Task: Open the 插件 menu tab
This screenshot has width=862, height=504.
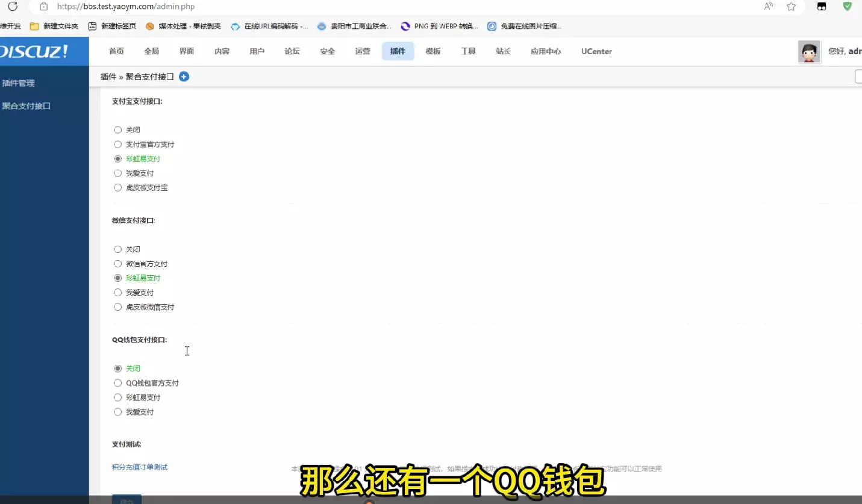Action: 398,51
